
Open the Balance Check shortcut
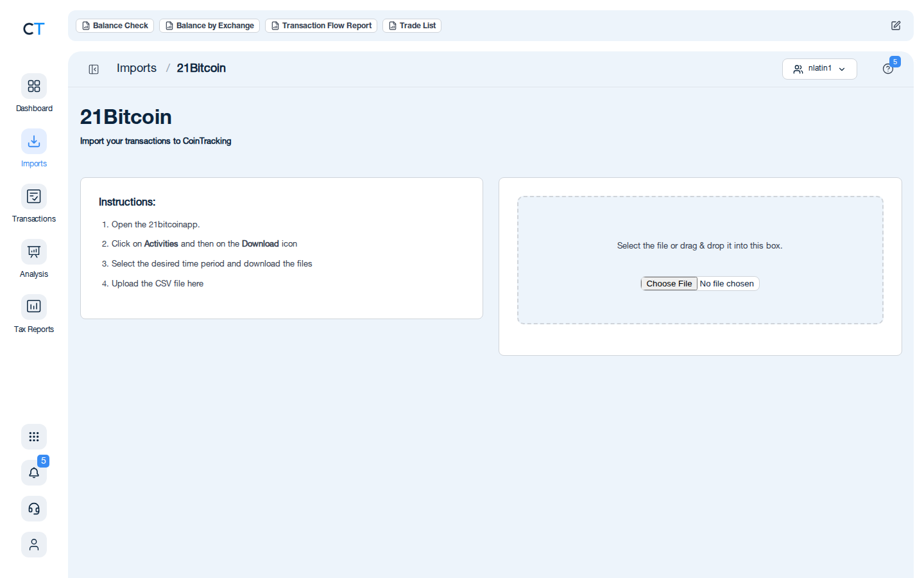click(x=115, y=26)
